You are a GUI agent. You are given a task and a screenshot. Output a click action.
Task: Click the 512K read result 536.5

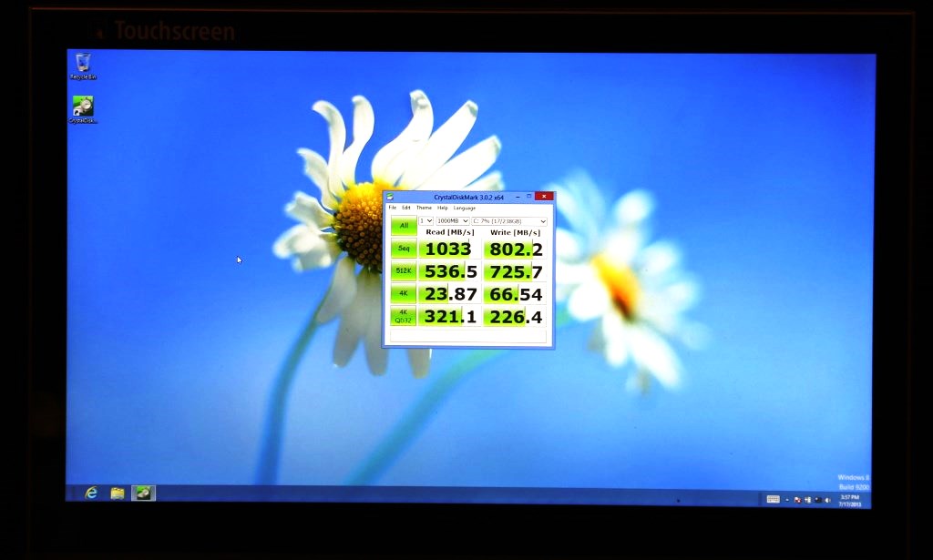[x=450, y=271]
